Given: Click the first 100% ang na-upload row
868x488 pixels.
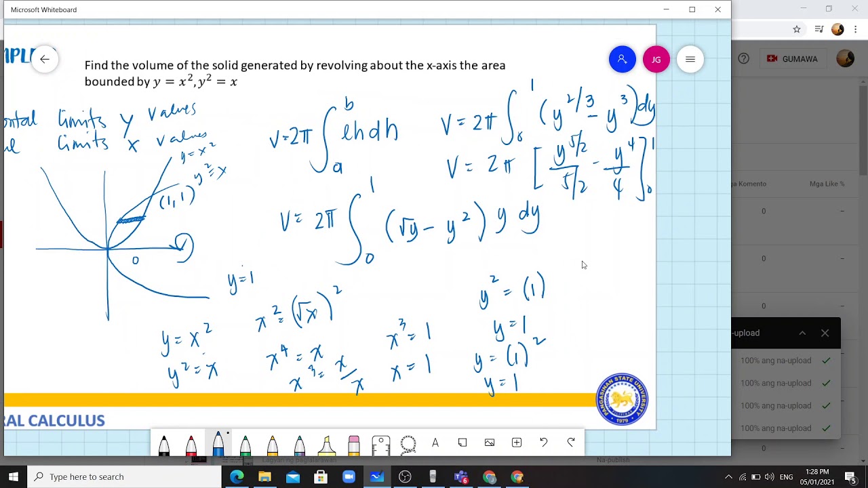Looking at the screenshot, I should point(786,361).
